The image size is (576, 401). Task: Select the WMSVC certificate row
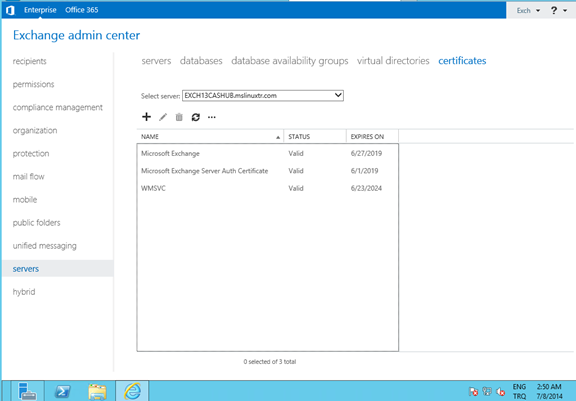267,188
